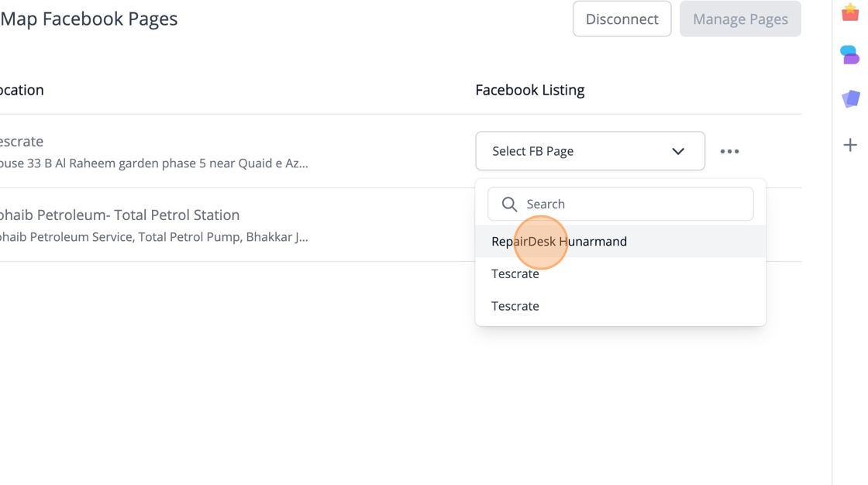
Task: Click the Manage Pages button
Action: point(740,19)
